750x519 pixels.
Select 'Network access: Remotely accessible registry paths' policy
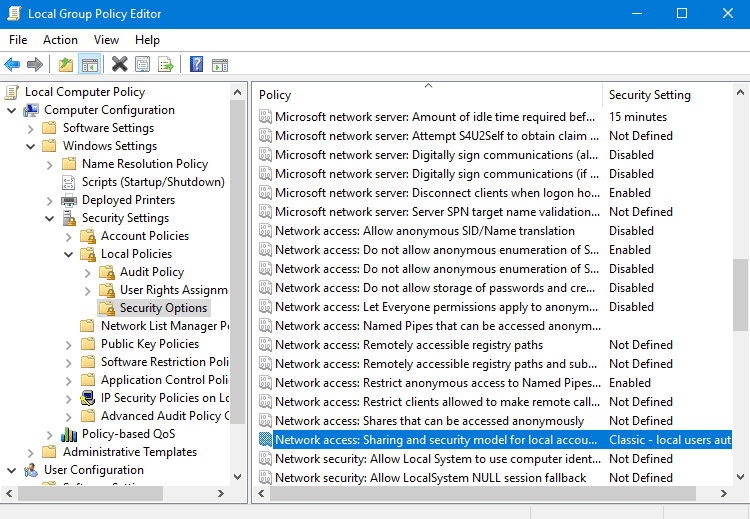pyautogui.click(x=495, y=345)
